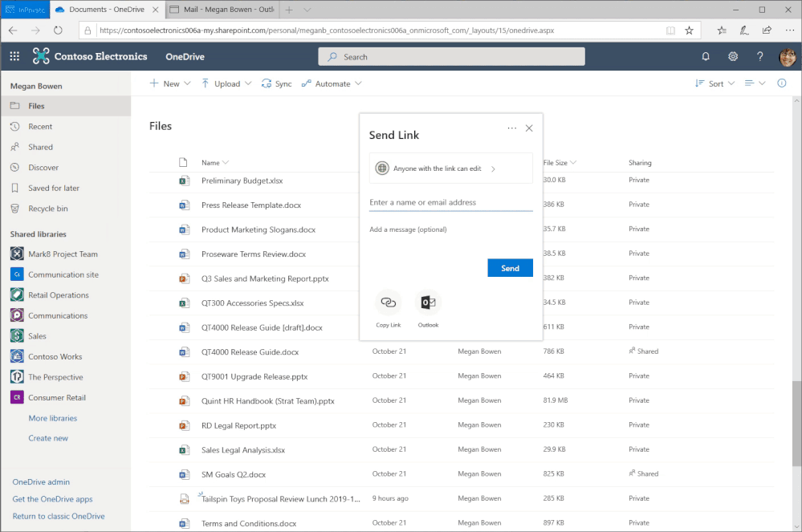Open the settings gear in OneDrive header

pos(733,56)
